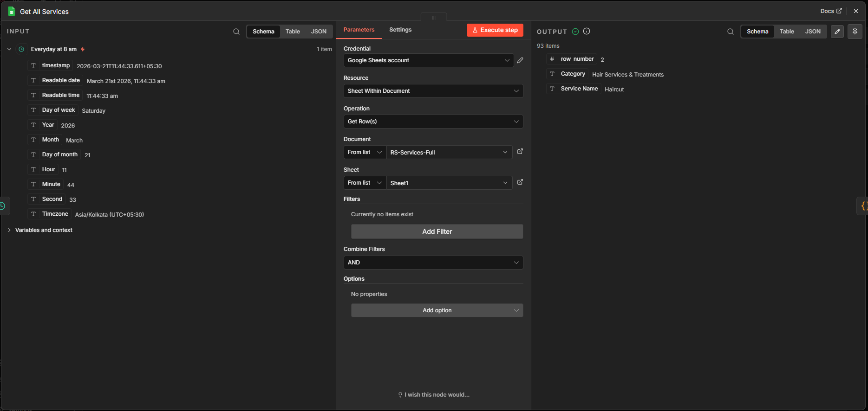Pin the output data
The height and width of the screenshot is (411, 868).
pyautogui.click(x=855, y=32)
